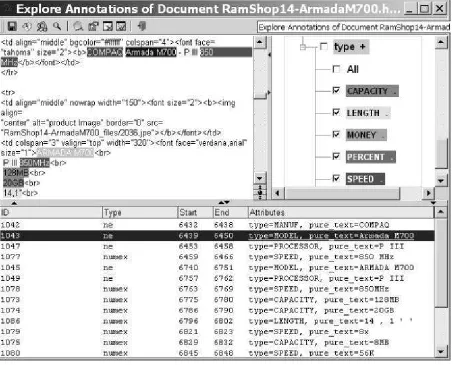Click highlighted Armada M700 text after COMPAQ
This screenshot has width=453, height=365.
151,52
